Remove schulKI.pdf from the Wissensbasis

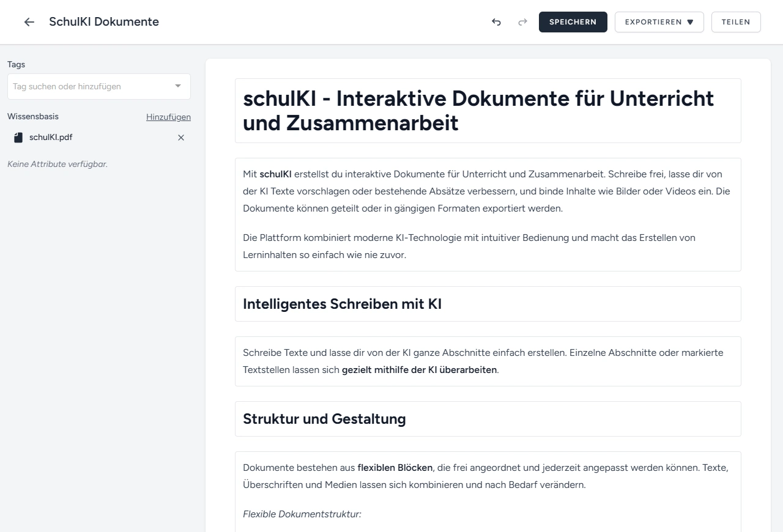coord(181,138)
